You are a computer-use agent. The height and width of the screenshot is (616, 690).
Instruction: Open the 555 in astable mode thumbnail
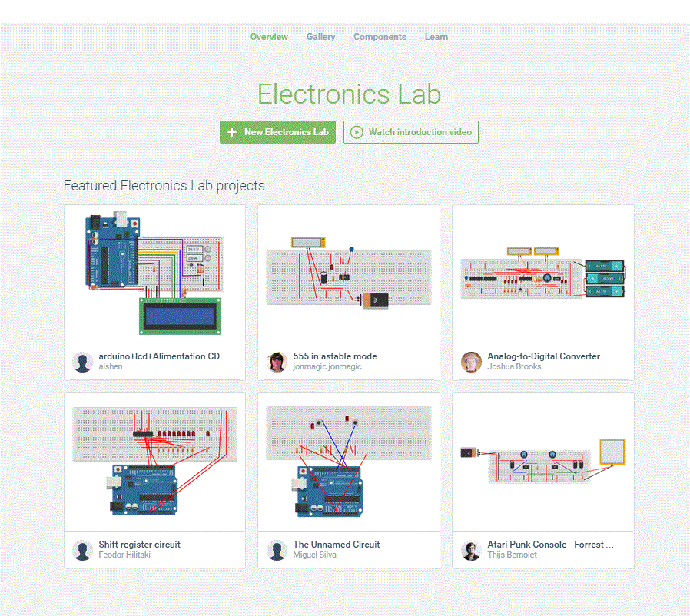[348, 273]
